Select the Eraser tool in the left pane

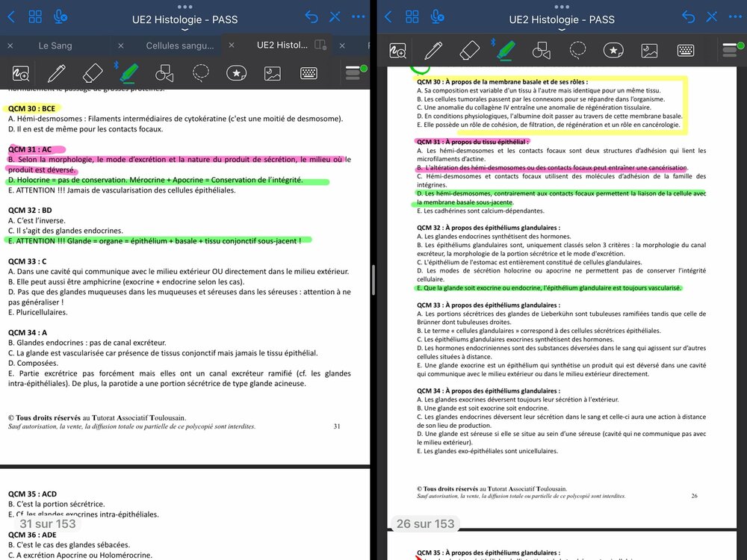[x=93, y=73]
